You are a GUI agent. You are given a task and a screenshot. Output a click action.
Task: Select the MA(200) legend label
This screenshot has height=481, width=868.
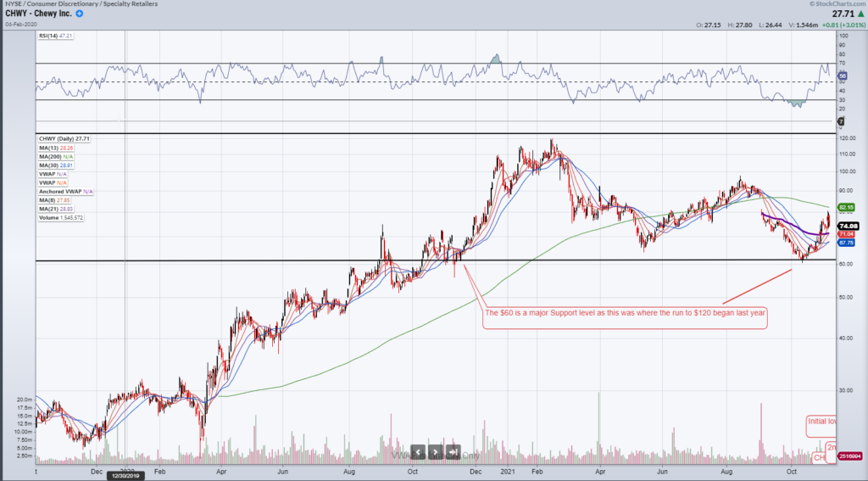click(57, 157)
